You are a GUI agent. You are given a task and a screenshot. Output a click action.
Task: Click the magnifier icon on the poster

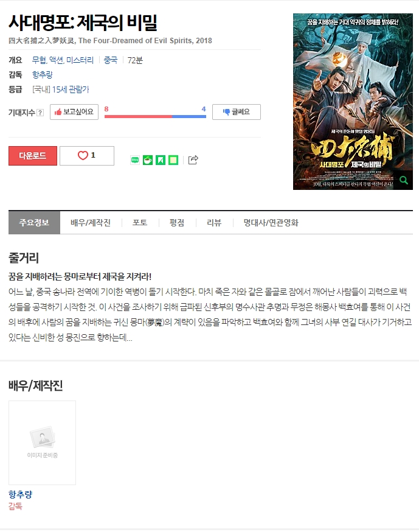[404, 180]
